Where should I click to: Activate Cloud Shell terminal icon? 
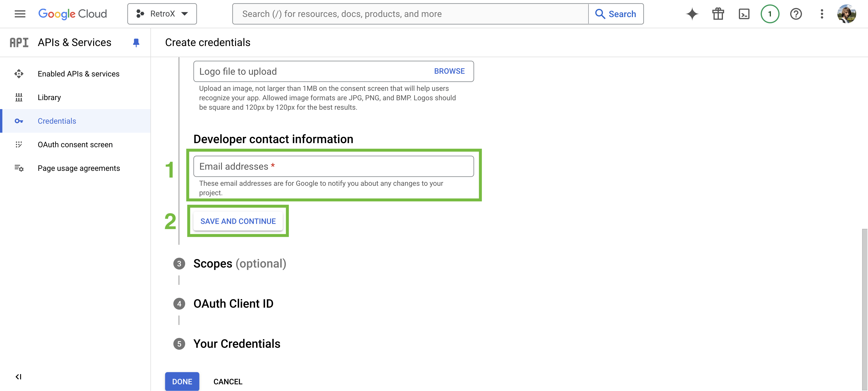[744, 14]
